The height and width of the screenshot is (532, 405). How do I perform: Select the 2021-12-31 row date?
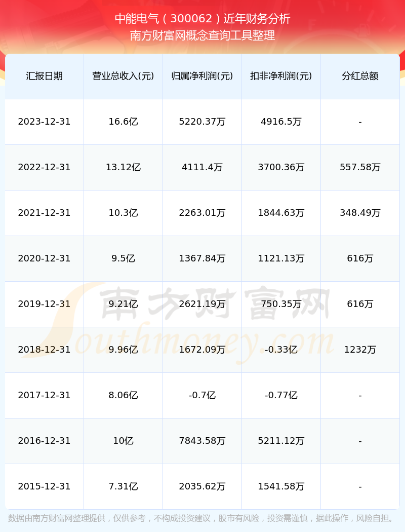coord(44,213)
